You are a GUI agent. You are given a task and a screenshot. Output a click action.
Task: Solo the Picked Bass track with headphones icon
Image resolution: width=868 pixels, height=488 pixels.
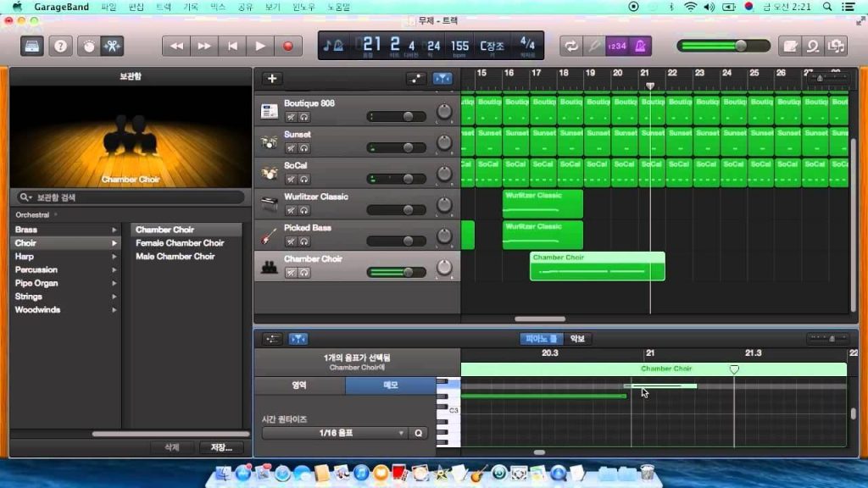point(303,241)
